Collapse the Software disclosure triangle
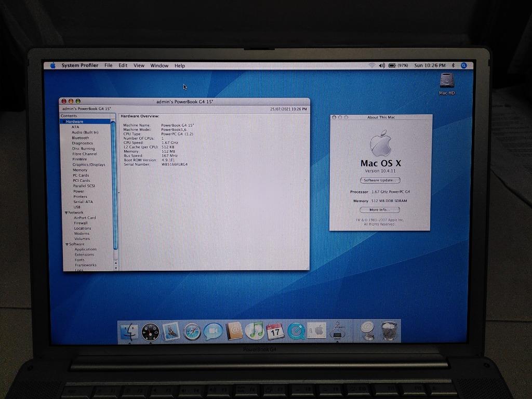Screen dimensions: 532x399 [x=67, y=244]
